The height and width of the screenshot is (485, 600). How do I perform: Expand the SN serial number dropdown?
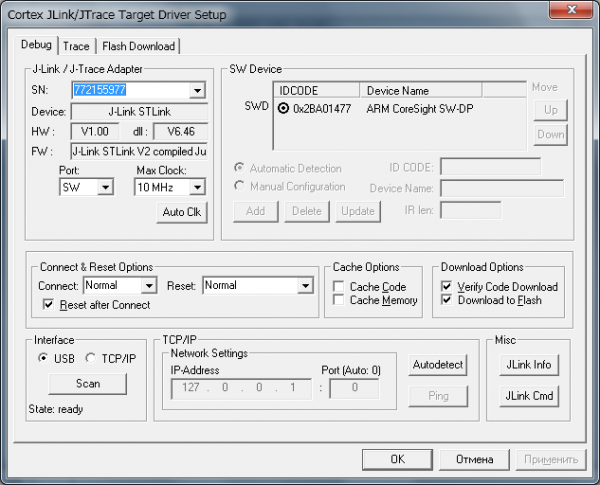click(x=197, y=91)
